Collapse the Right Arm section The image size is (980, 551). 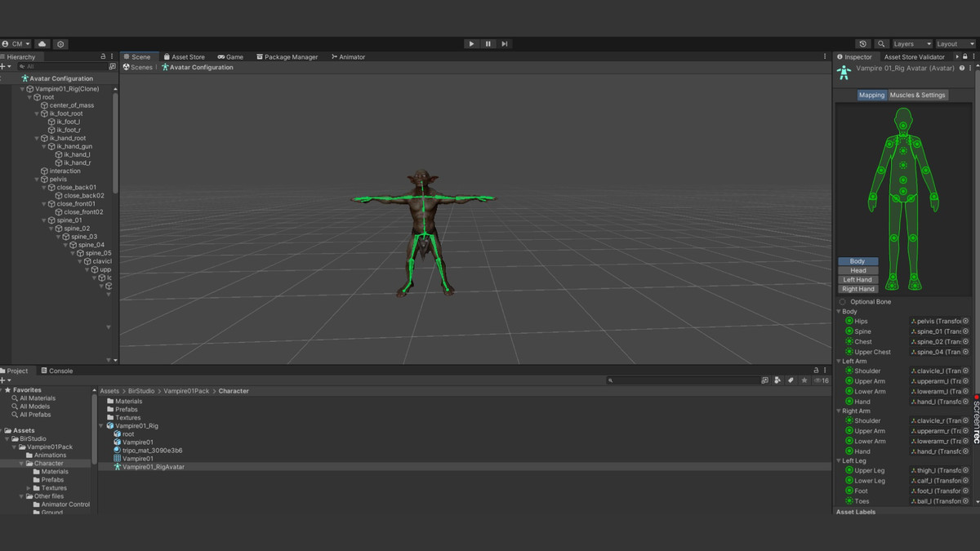(839, 411)
